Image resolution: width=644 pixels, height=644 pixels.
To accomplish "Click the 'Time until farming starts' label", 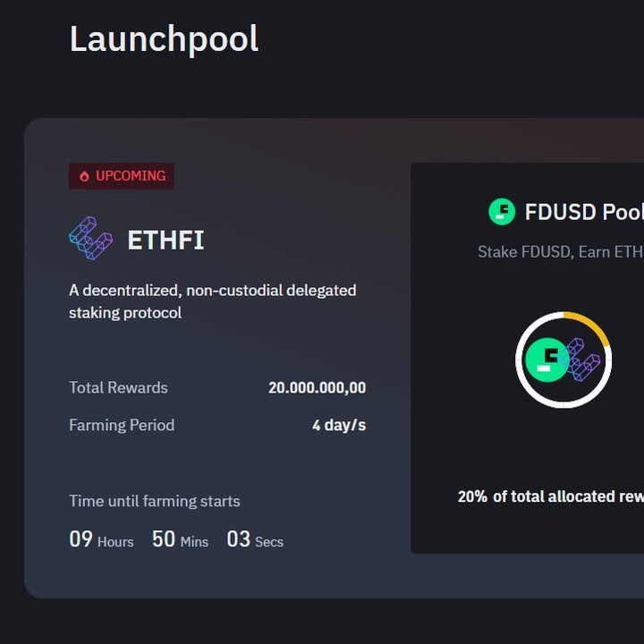I will coord(155,501).
